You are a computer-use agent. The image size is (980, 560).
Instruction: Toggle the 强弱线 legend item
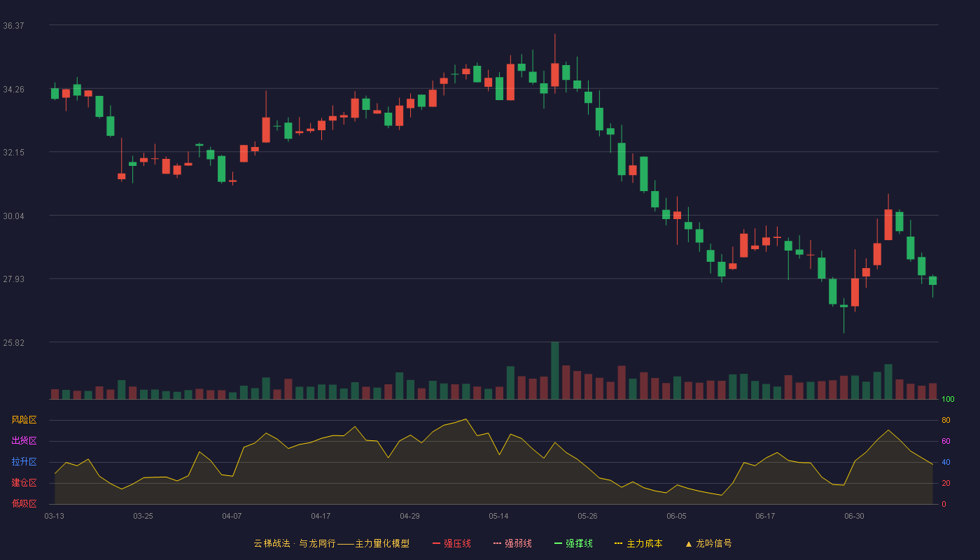pyautogui.click(x=512, y=543)
